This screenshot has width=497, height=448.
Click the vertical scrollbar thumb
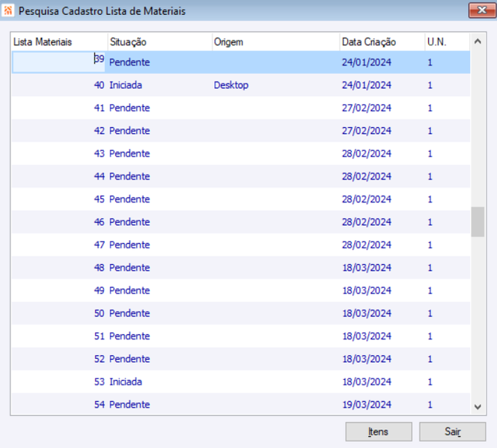(x=478, y=221)
